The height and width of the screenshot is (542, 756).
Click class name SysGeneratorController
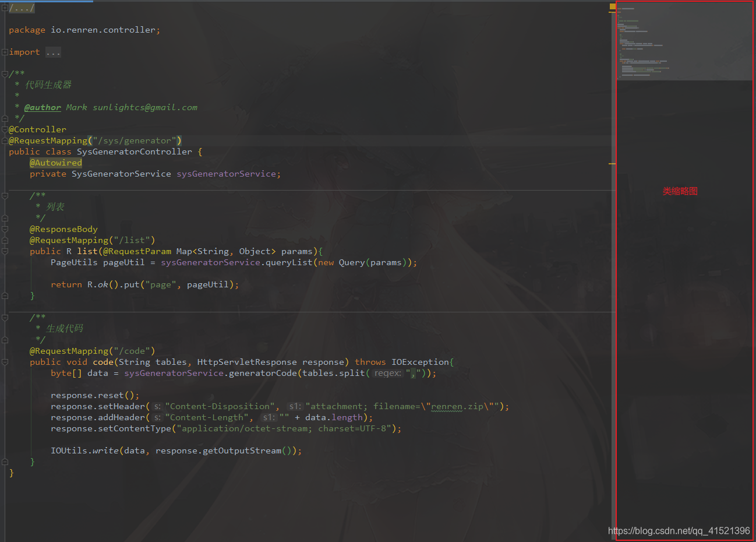pos(135,152)
